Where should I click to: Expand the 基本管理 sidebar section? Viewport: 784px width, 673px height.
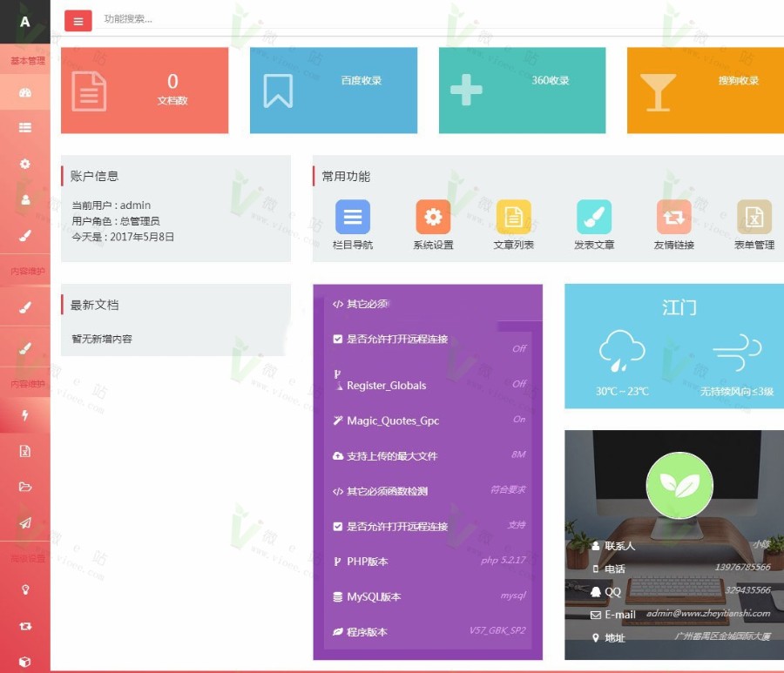pos(28,60)
